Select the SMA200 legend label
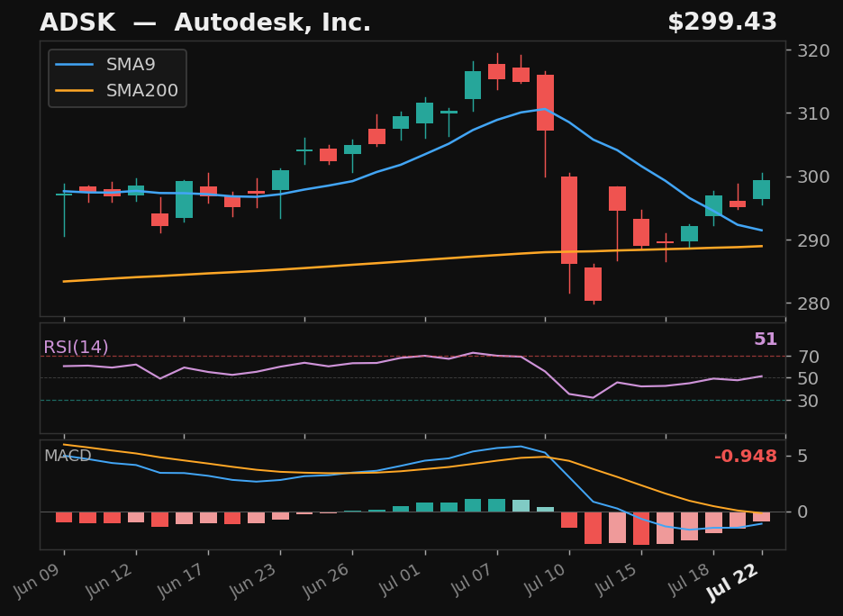Screen dimensions: 843x616 (x=142, y=90)
